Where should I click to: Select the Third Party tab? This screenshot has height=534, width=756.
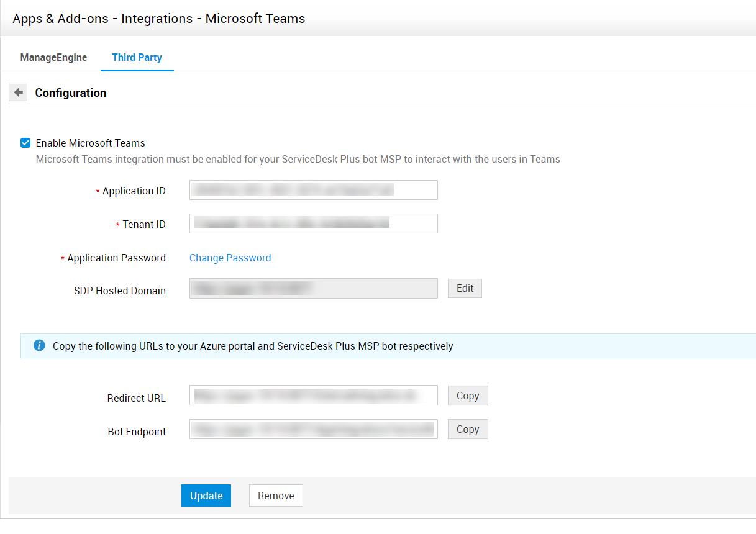(137, 57)
